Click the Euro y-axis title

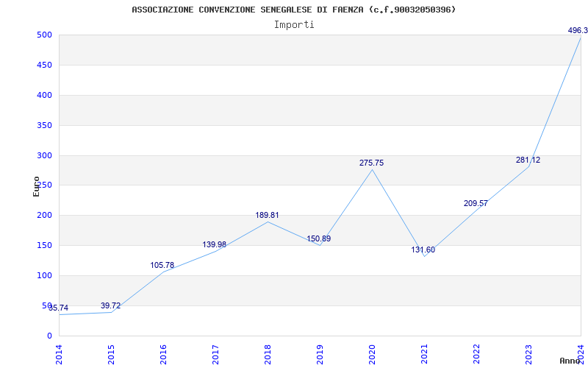point(36,187)
